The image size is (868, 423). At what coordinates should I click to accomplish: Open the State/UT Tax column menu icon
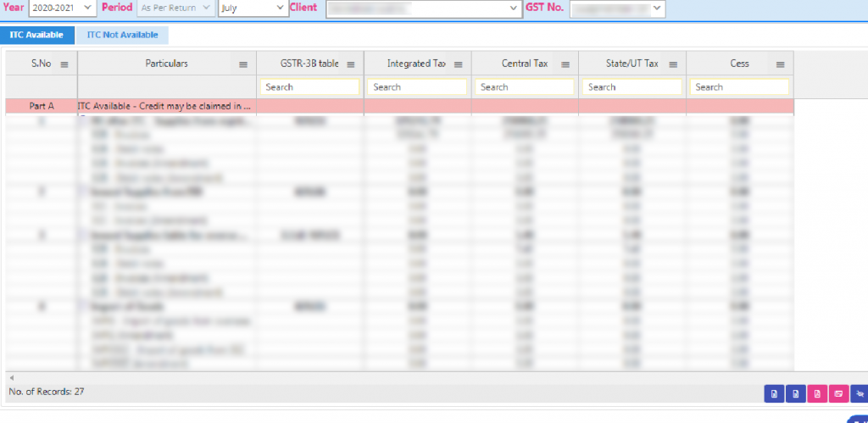673,64
